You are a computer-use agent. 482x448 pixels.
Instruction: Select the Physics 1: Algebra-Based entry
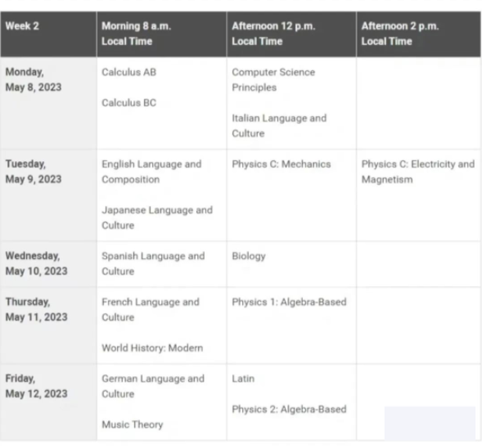(x=289, y=302)
